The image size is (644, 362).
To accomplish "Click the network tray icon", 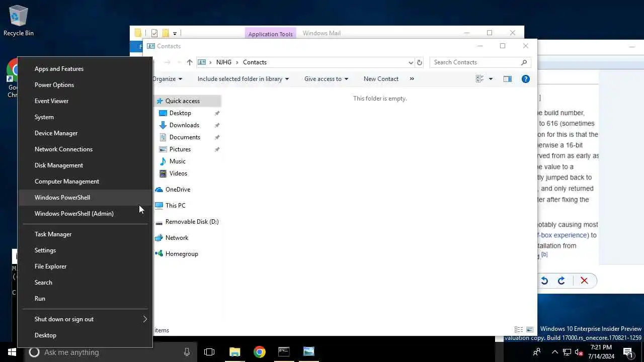I will click(x=567, y=352).
